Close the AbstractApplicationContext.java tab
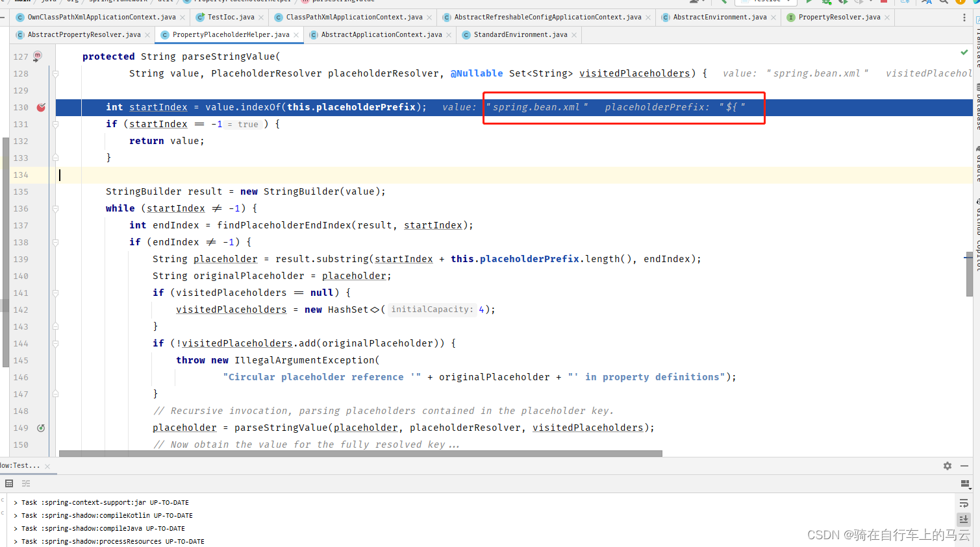This screenshot has width=980, height=547. click(449, 35)
